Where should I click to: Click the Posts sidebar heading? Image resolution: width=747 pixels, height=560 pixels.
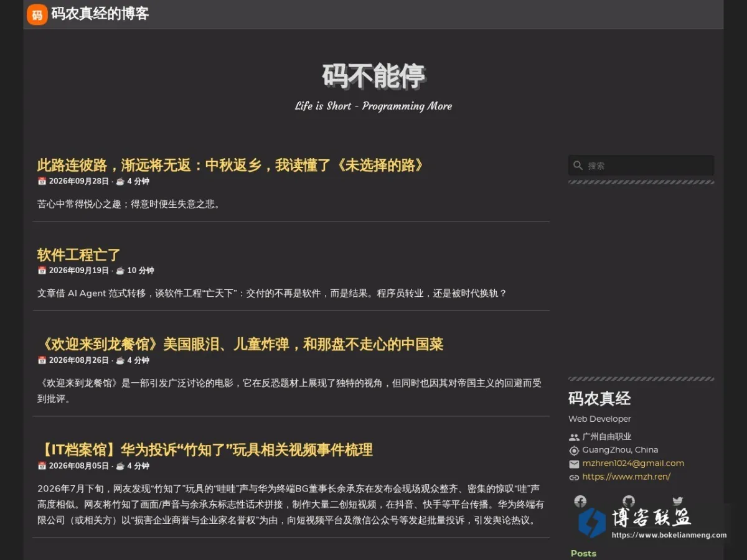pyautogui.click(x=583, y=554)
